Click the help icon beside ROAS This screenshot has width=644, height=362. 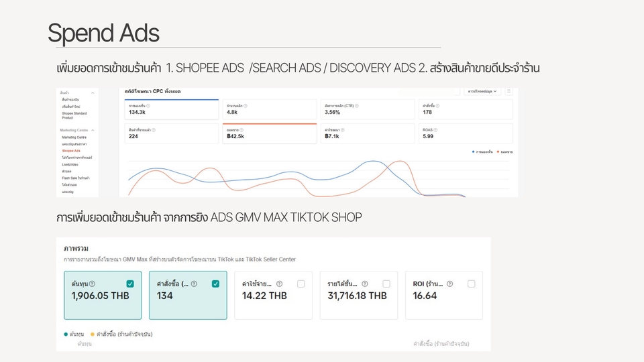435,130
